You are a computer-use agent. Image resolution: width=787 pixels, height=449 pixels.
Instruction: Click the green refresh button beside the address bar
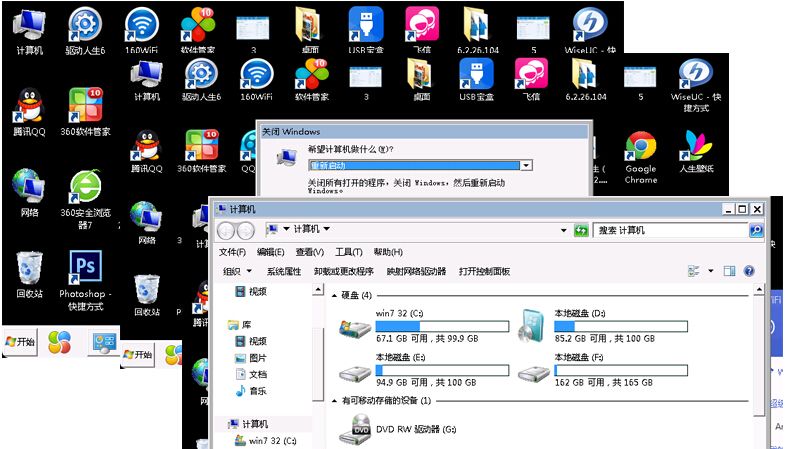(580, 230)
